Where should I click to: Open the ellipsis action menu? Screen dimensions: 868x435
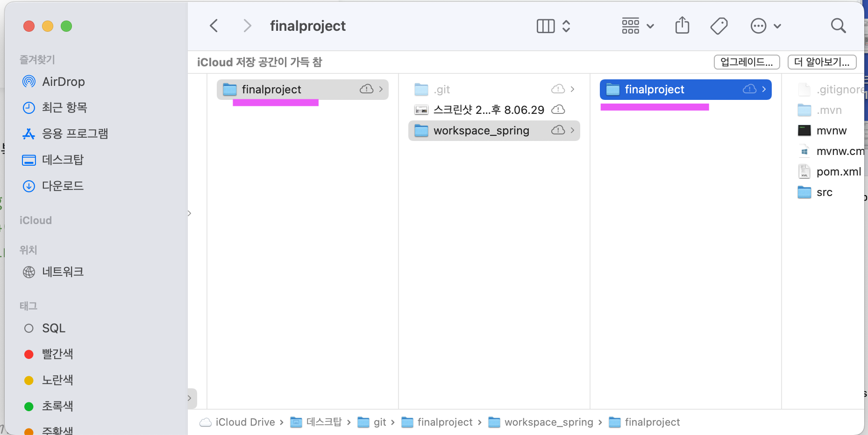pos(765,26)
